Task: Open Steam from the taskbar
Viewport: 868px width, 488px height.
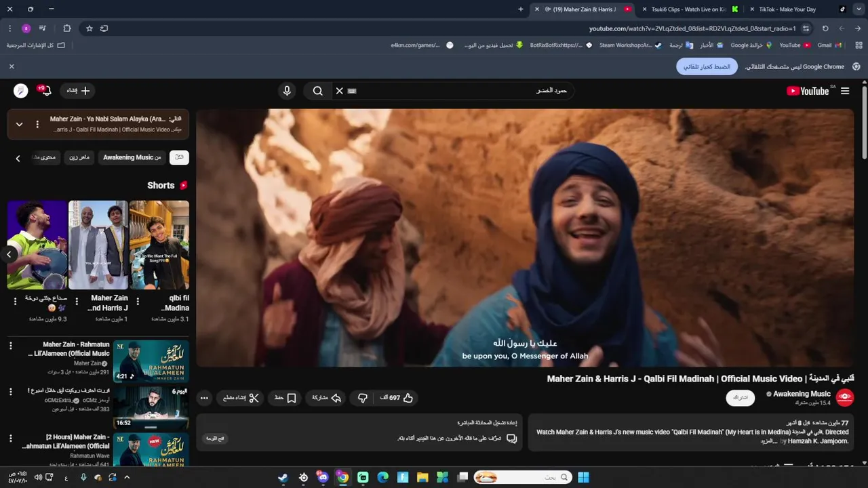Action: coord(283,478)
